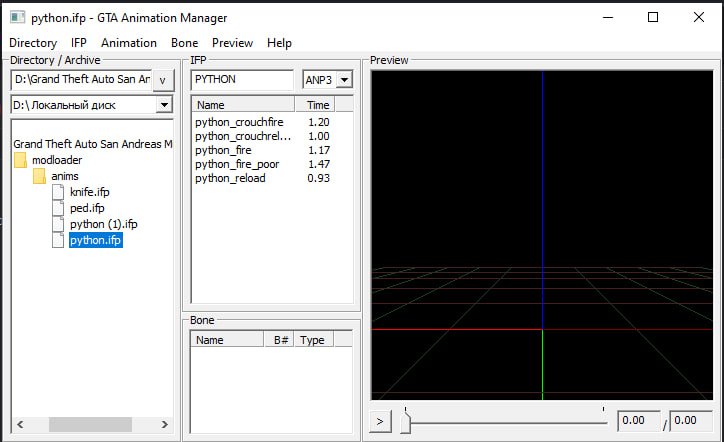
Task: Click the V button beside the directory path
Action: 164,79
